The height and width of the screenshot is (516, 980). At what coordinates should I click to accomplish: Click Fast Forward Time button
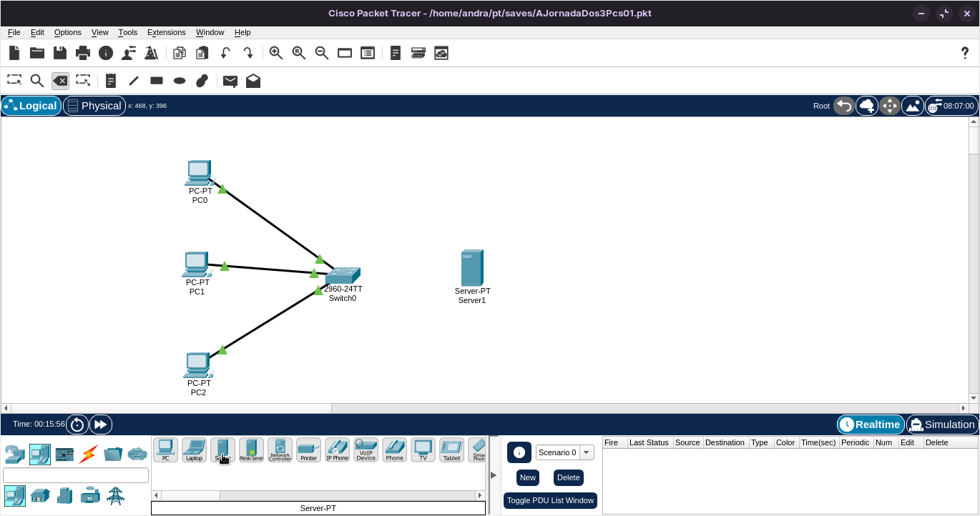(x=101, y=425)
